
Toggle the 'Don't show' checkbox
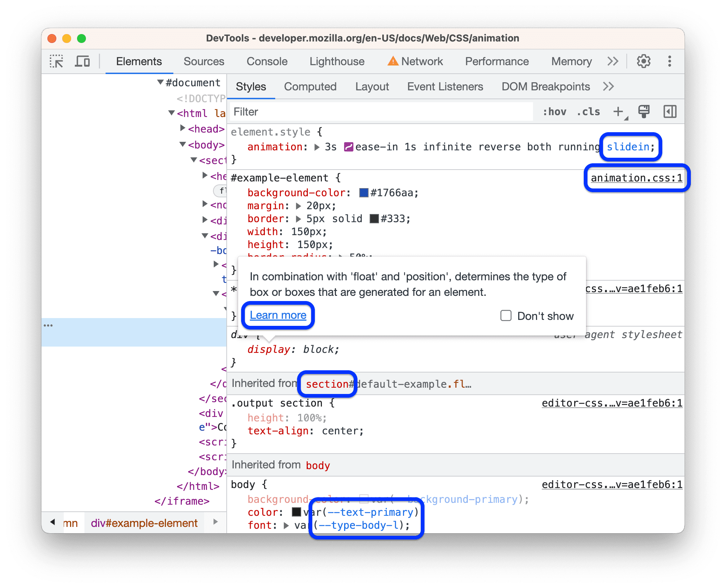pyautogui.click(x=504, y=314)
